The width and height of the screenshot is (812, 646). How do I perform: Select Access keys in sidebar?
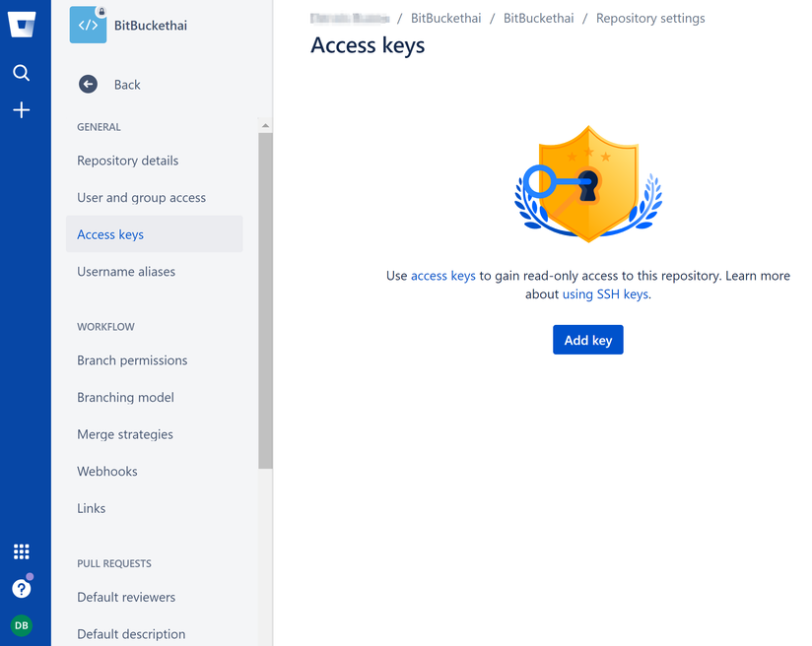pos(155,234)
